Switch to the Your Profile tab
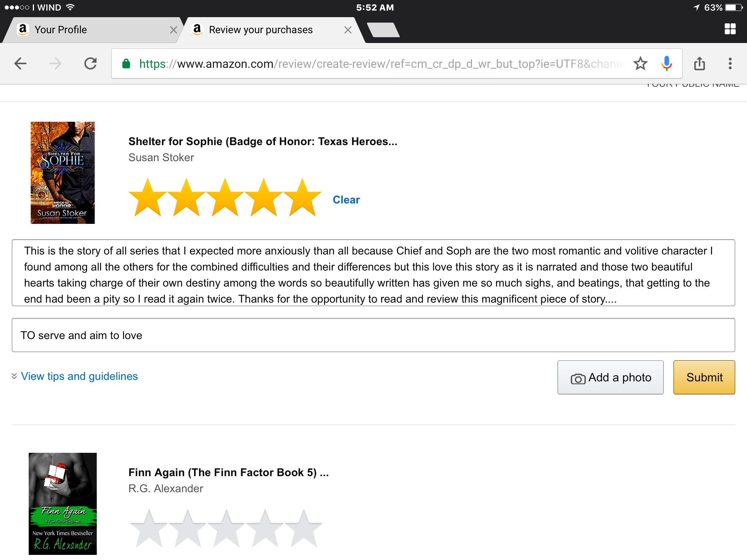This screenshot has width=747, height=560. (x=88, y=30)
